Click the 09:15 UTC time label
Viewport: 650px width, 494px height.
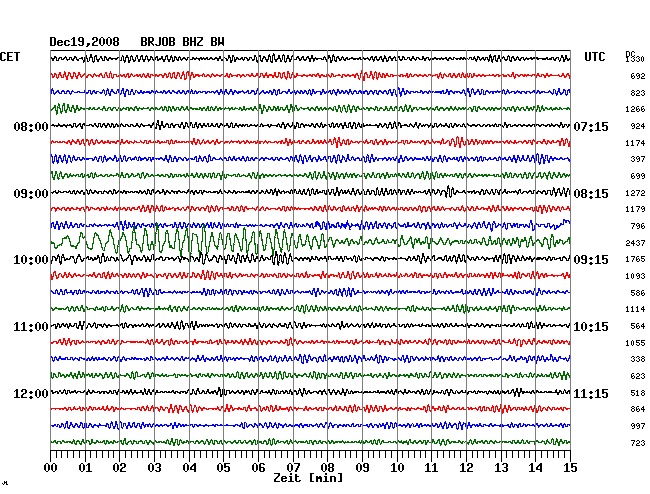[591, 260]
